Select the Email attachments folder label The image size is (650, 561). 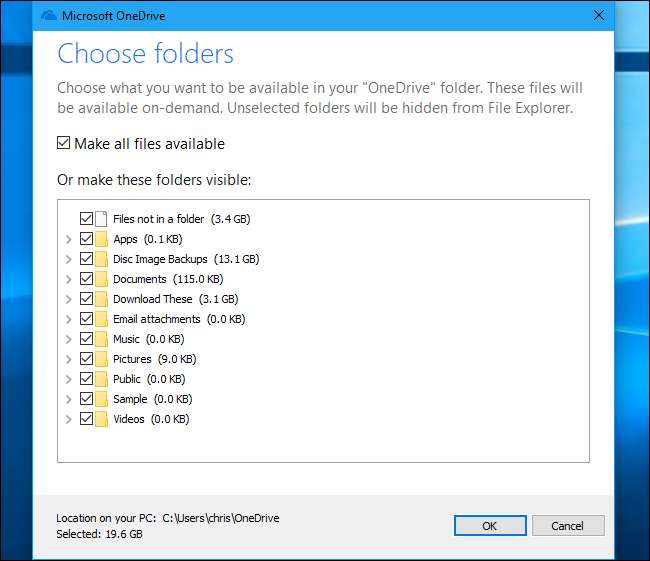pyautogui.click(x=158, y=319)
